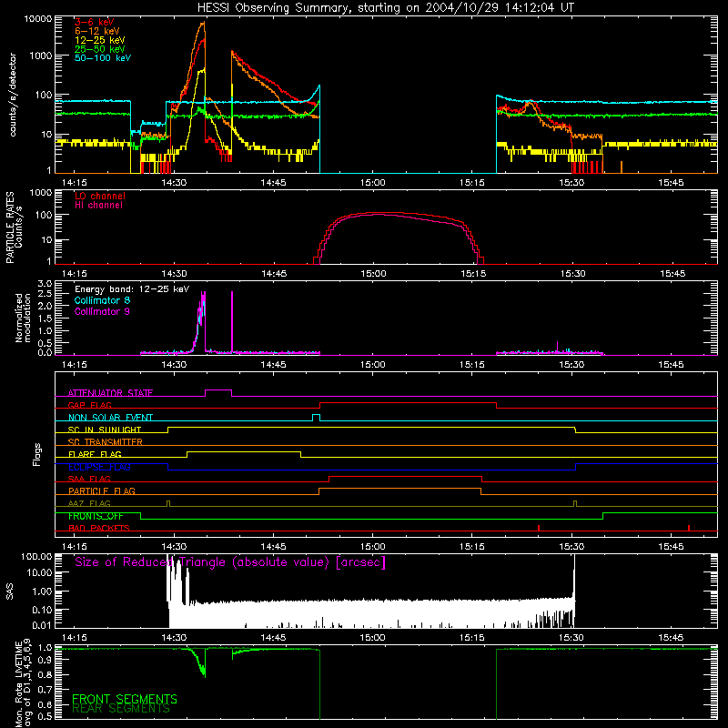Click the first A47 flag pulse near 14:29
Image resolution: width=728 pixels, height=728 pixels.
(168, 503)
